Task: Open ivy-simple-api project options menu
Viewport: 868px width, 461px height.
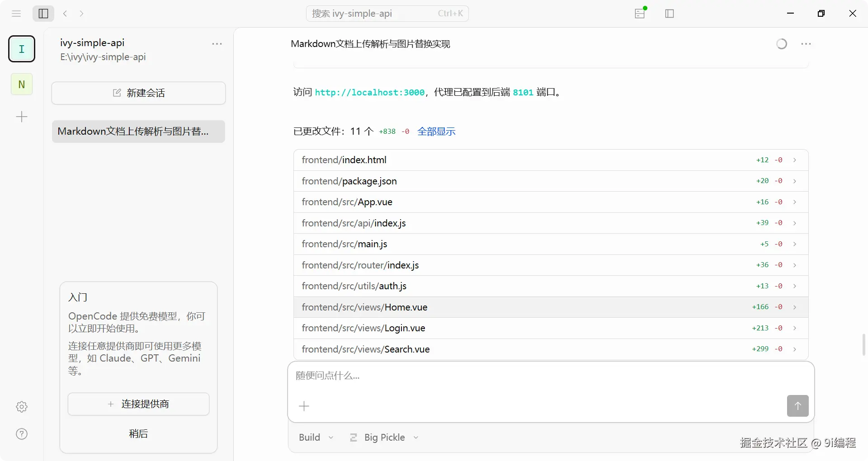Action: click(217, 44)
